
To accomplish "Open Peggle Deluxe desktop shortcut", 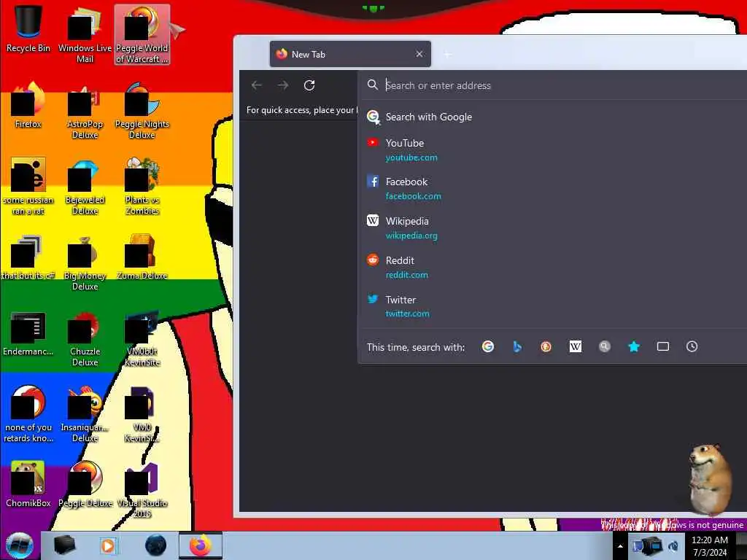I will (85, 485).
